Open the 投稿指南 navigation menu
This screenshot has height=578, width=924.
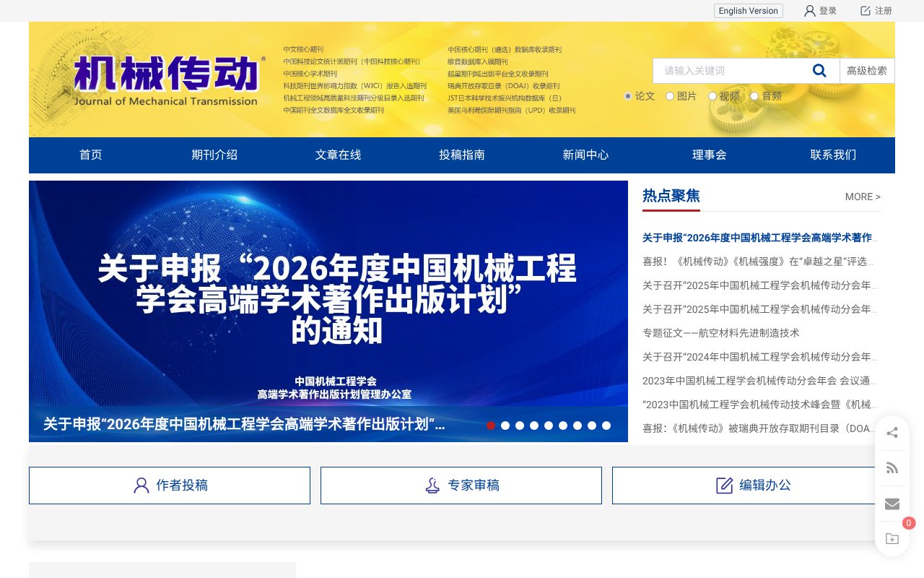coord(462,155)
